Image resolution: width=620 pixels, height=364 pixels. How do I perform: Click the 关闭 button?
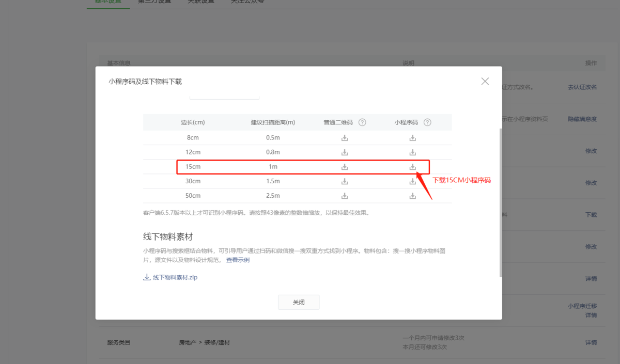[x=299, y=302]
